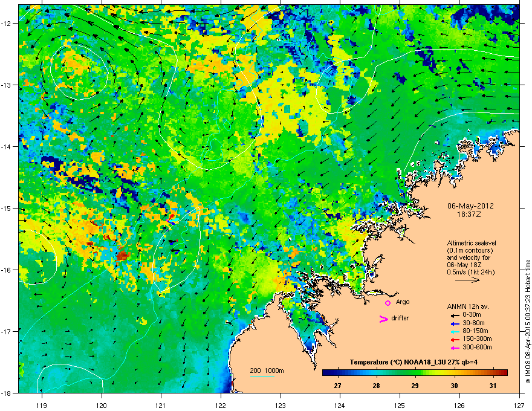Click the 30 colorbar tick label
Image resolution: width=532 pixels, height=411 pixels.
(454, 386)
